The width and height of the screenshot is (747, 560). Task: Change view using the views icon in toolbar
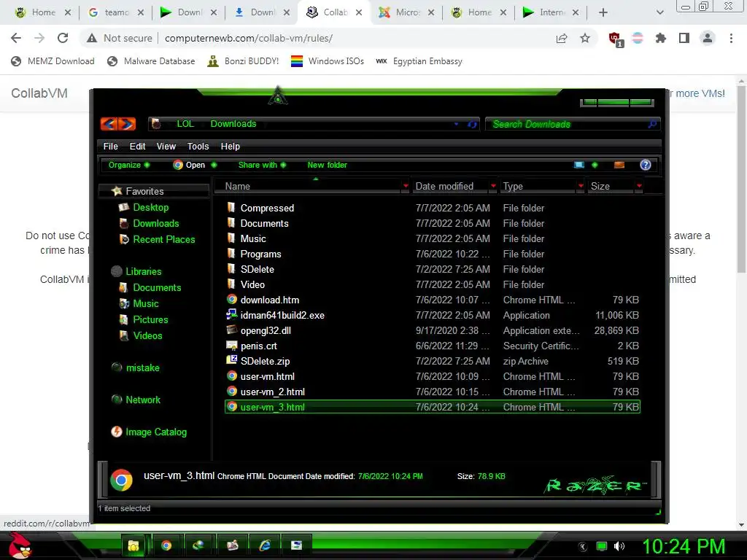click(x=578, y=165)
